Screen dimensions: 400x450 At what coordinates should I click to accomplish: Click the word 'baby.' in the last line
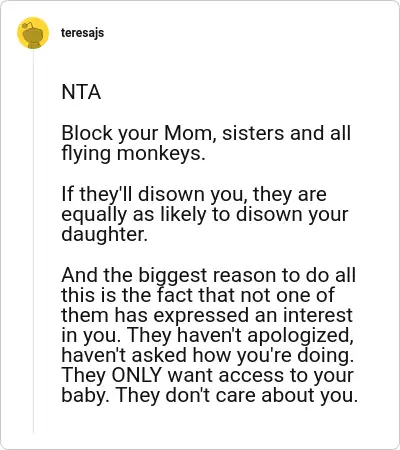[86, 395]
